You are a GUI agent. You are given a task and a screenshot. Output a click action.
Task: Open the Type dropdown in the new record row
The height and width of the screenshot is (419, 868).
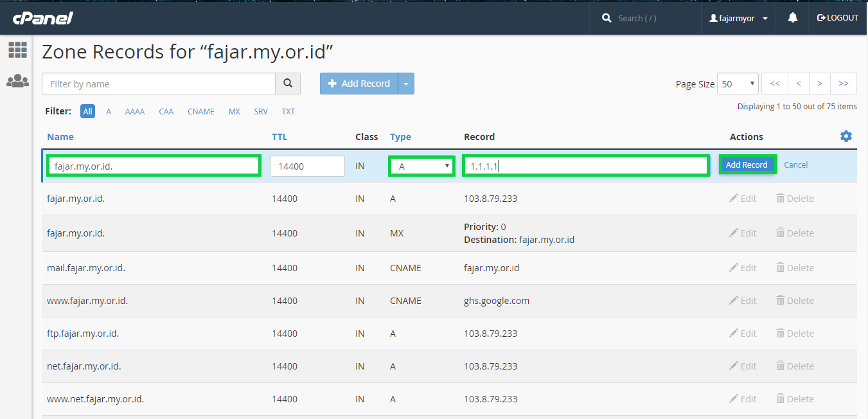click(421, 165)
